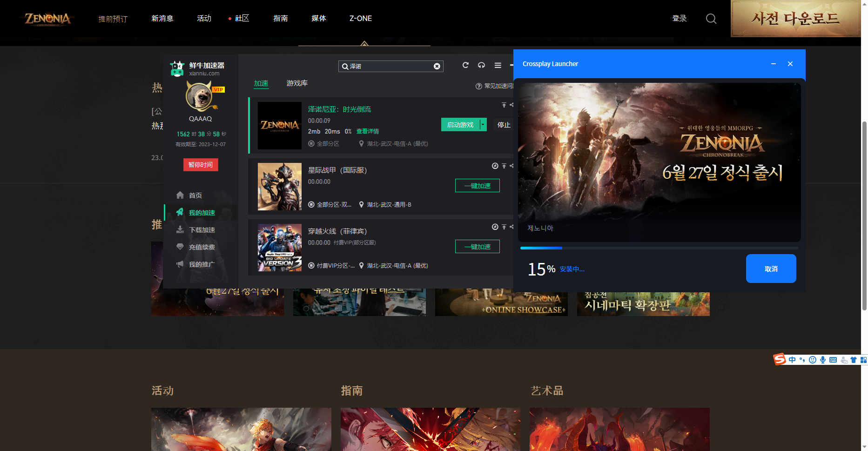The width and height of the screenshot is (868, 451).
Task: Select region 全部分区 for Zenonia
Action: [x=324, y=144]
